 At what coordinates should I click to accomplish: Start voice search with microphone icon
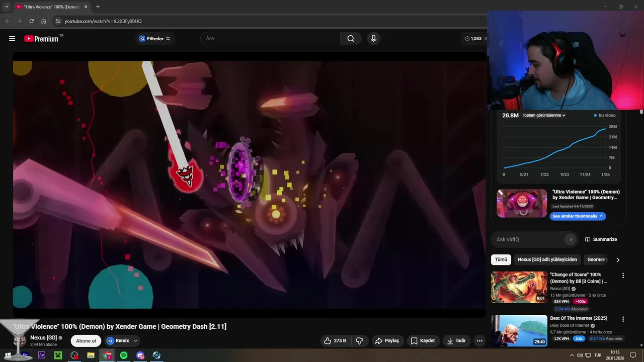pos(373,39)
